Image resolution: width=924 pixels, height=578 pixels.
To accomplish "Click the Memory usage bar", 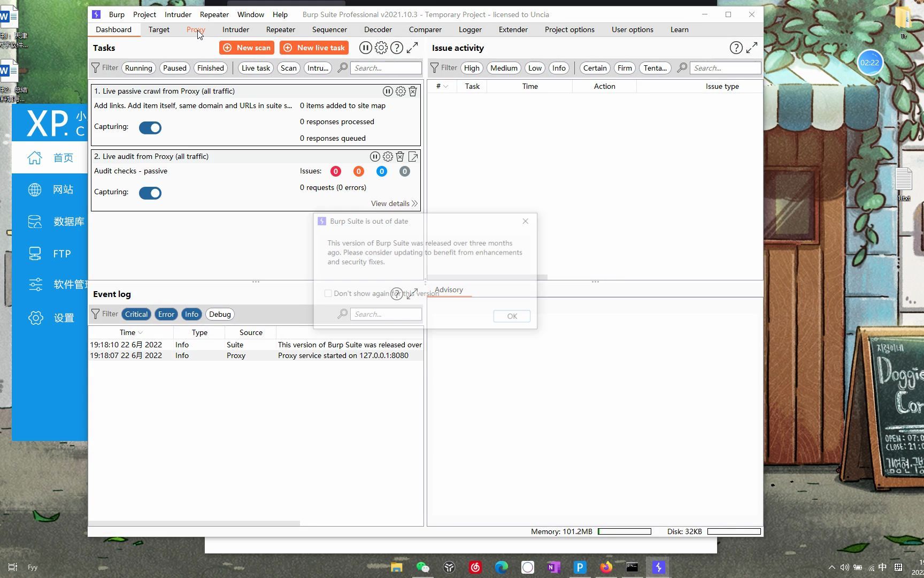I will click(x=625, y=531).
